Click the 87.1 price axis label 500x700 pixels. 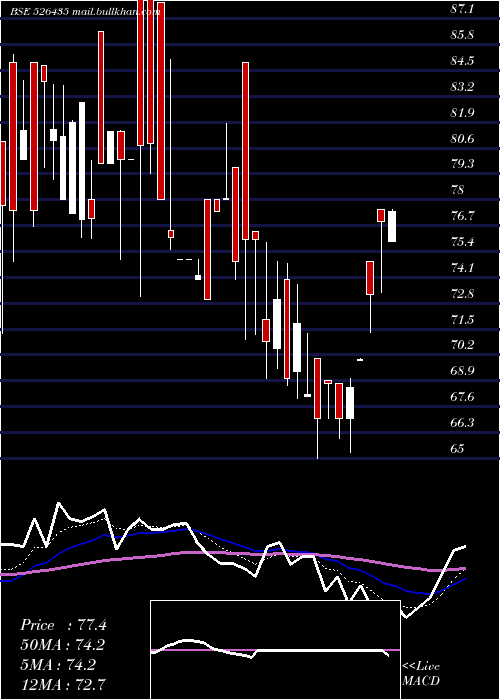pyautogui.click(x=462, y=9)
